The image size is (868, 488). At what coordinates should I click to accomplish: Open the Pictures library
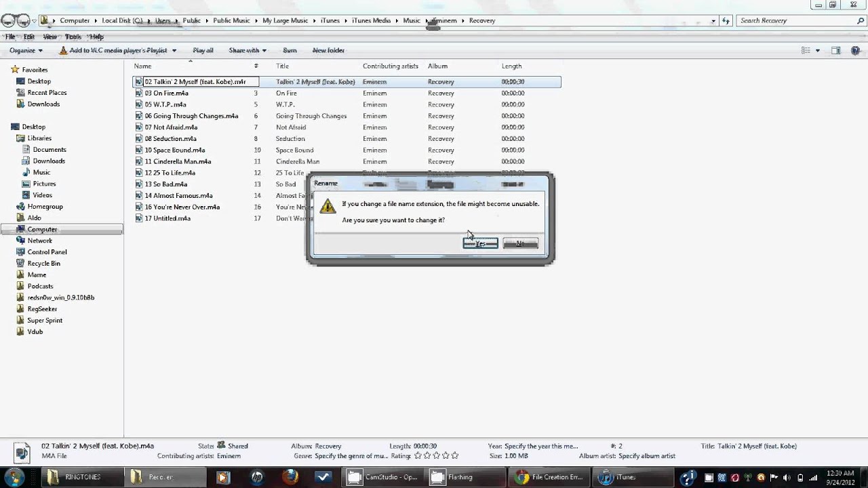(44, 184)
